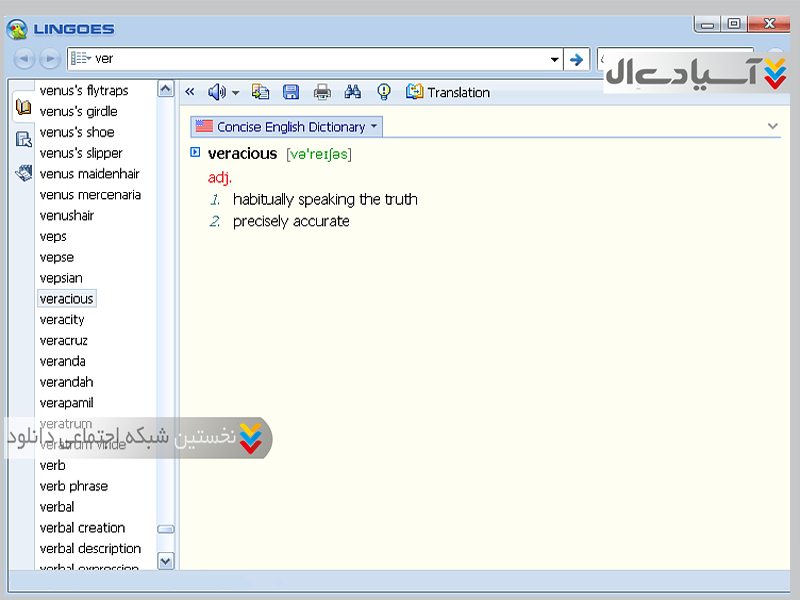Open the search box history dropdown
Screen dimensions: 800x600
click(555, 59)
